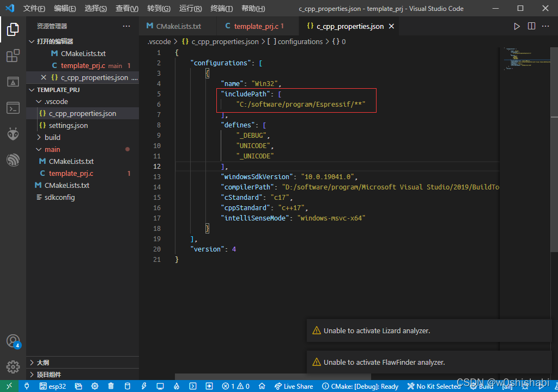The image size is (558, 392).
Task: Open the PlatformIO alien icon in the activity bar
Action: tap(13, 134)
